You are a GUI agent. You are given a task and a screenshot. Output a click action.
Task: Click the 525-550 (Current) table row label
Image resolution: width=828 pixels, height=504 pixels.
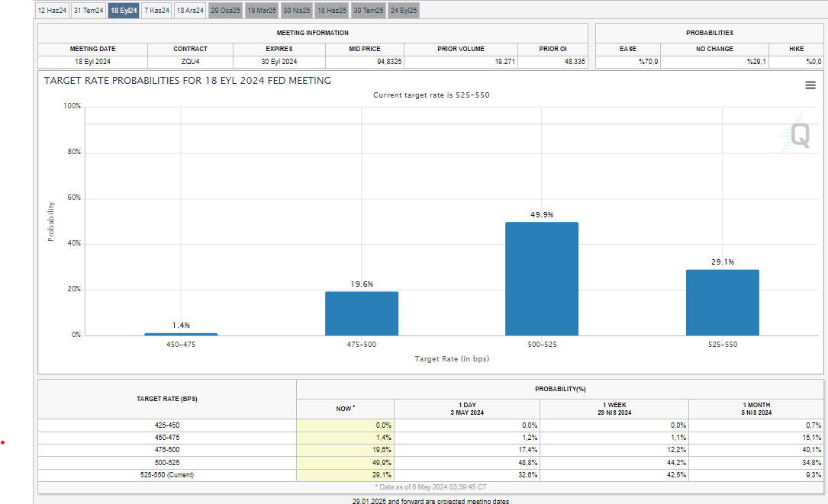tap(167, 475)
